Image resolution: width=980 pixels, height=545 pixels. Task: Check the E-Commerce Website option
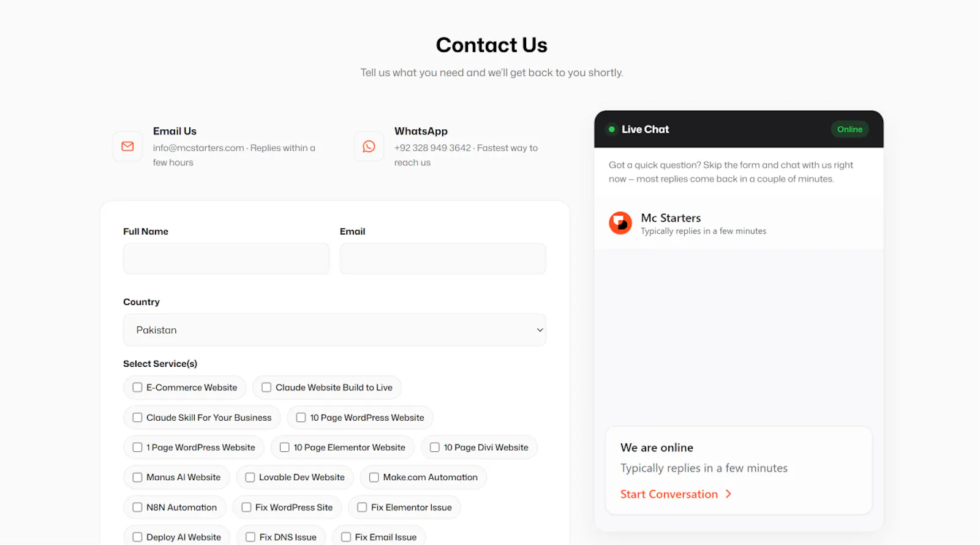(137, 388)
